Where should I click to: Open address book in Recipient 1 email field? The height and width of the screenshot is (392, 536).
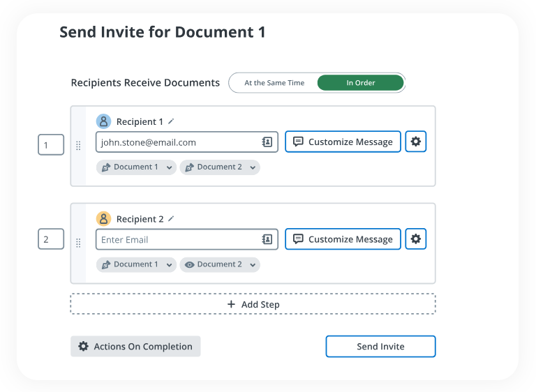267,142
